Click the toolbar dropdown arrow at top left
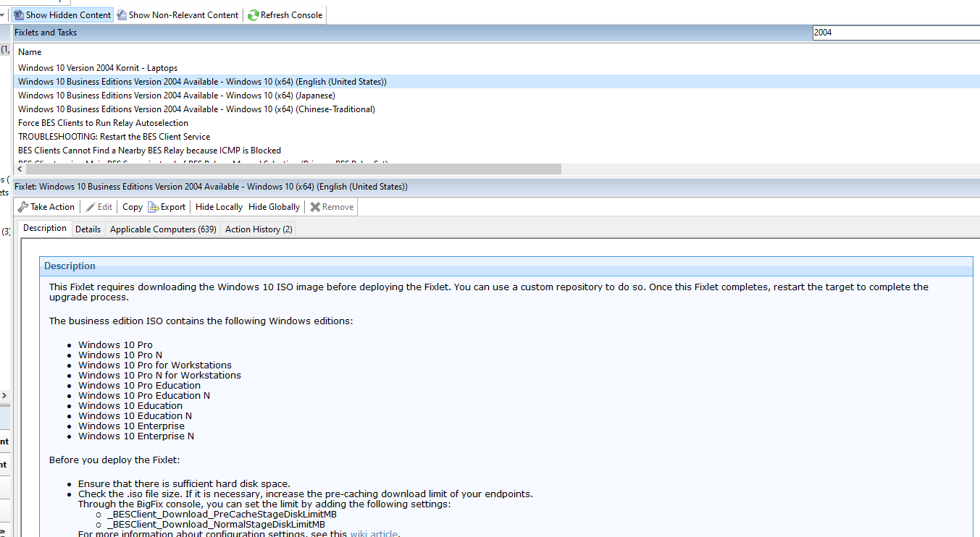 [x=2, y=15]
